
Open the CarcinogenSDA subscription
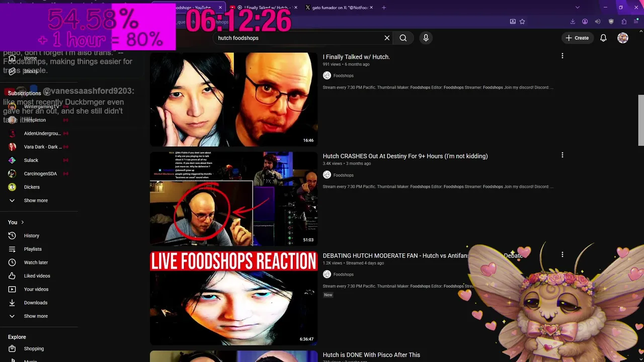coord(39,173)
